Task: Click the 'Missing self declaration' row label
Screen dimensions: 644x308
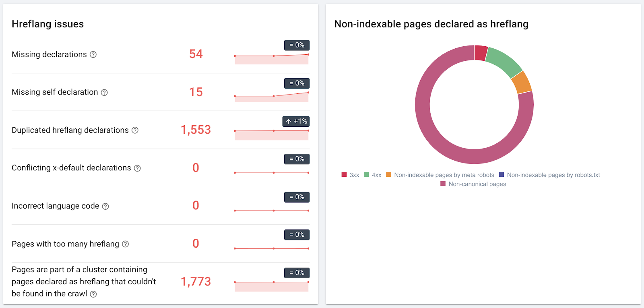Action: pos(55,92)
